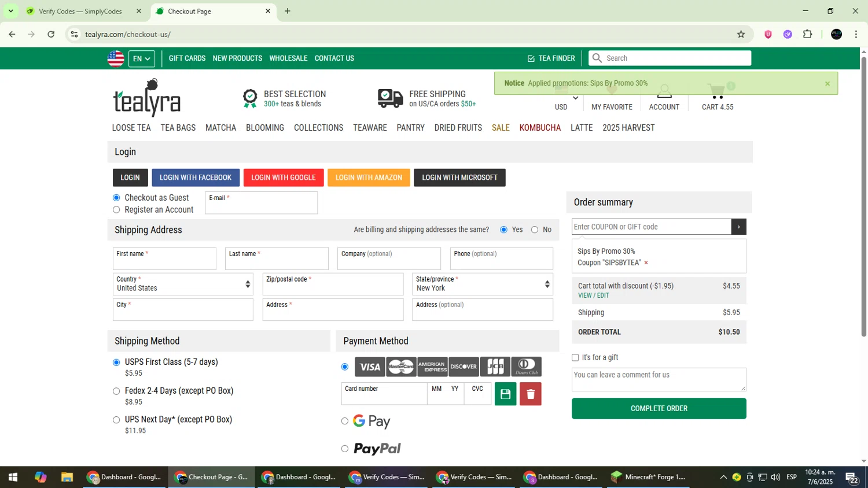Select credit card payment method

point(345,367)
